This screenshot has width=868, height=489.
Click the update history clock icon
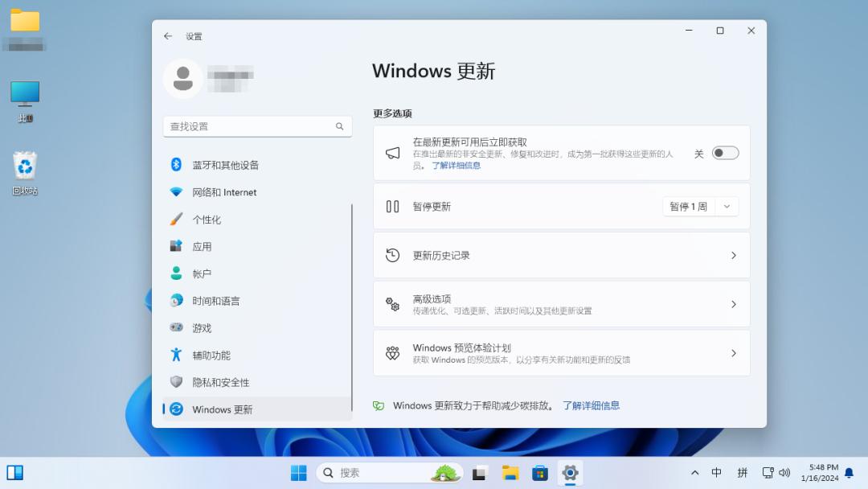pos(392,255)
